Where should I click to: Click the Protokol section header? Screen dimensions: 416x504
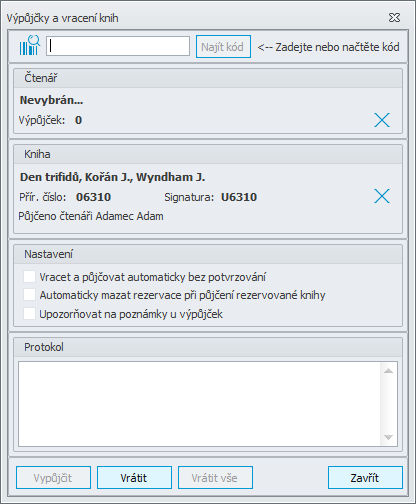tap(208, 347)
